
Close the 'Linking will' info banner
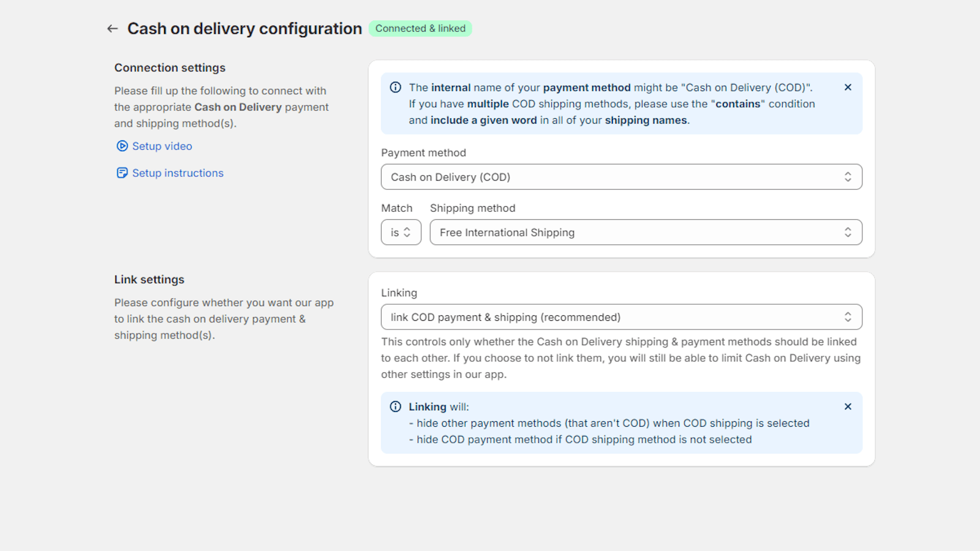point(848,407)
